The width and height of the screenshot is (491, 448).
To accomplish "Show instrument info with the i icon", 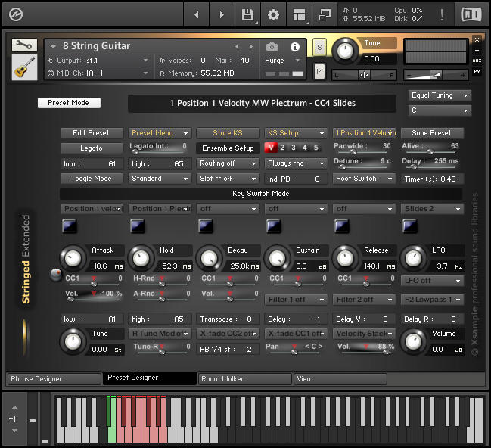I will (x=294, y=47).
